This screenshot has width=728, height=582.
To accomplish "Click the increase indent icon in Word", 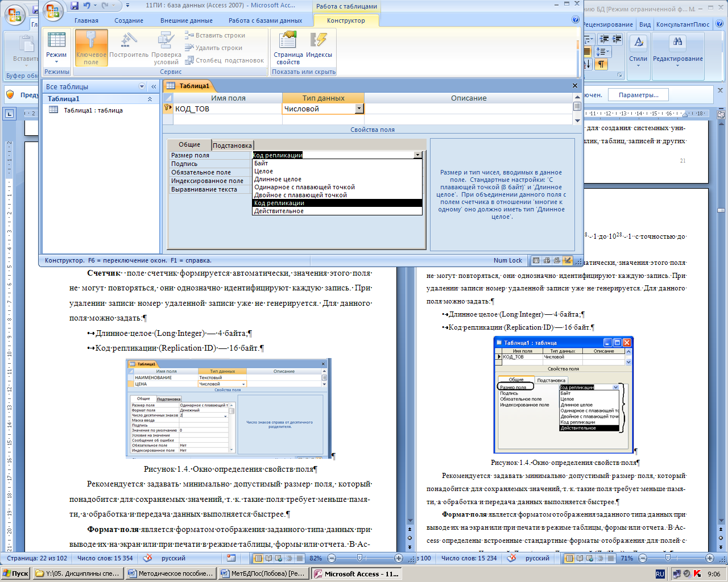I will (617, 39).
